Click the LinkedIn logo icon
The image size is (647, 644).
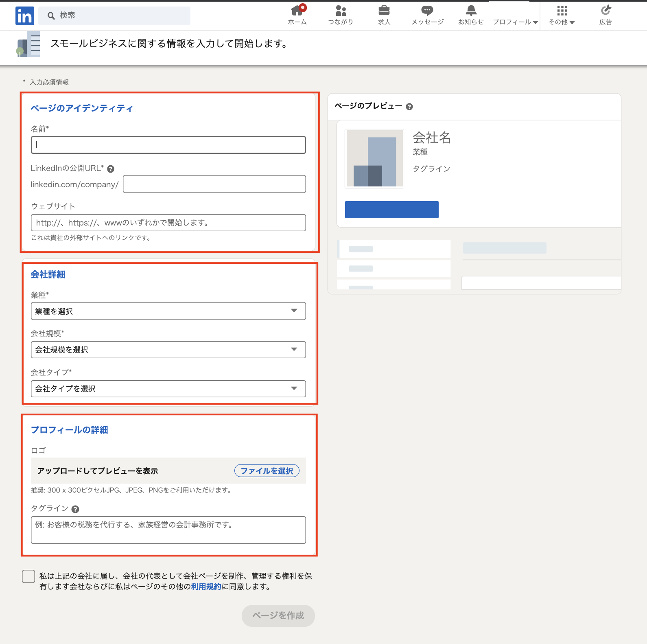24,16
